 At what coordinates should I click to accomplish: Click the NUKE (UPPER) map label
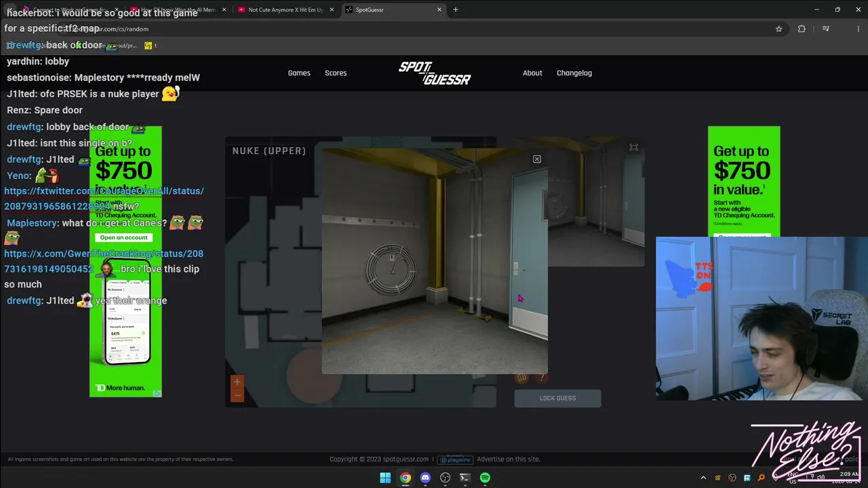[x=269, y=151]
